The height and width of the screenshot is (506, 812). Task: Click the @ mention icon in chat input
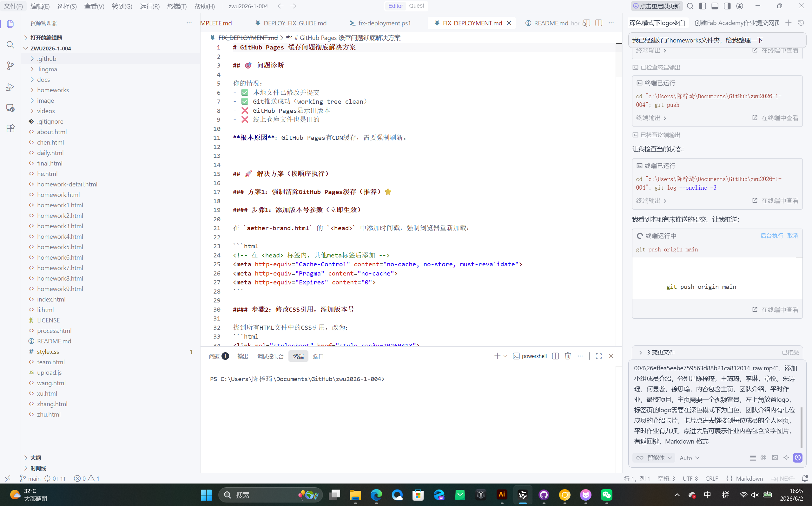click(763, 458)
